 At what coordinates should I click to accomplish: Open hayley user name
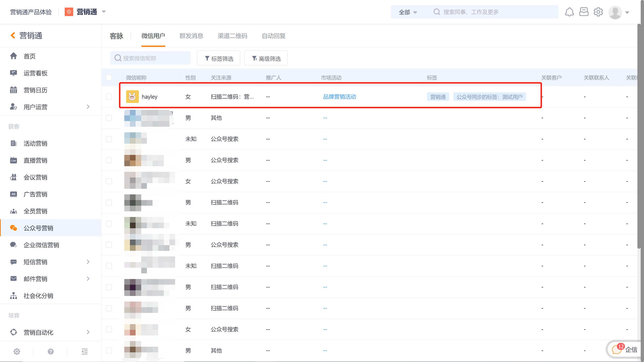coord(149,97)
